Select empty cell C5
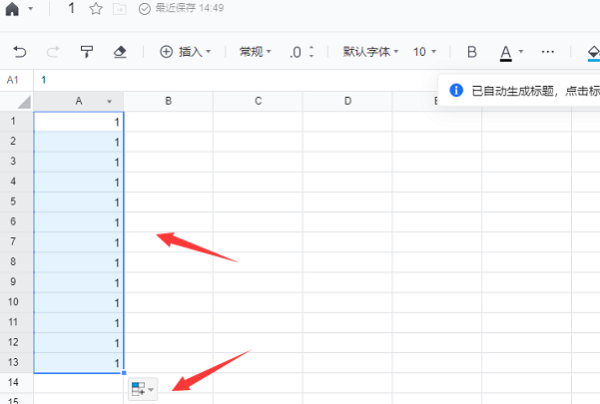 tap(258, 202)
